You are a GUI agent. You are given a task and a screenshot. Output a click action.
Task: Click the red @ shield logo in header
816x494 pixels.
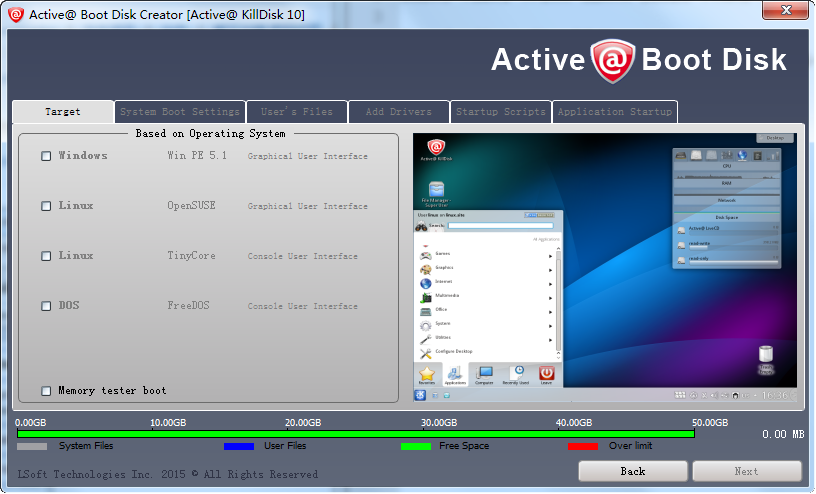[611, 60]
